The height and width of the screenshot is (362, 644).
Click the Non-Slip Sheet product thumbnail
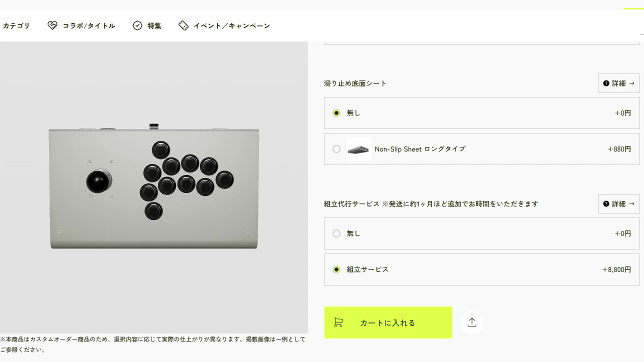(x=359, y=149)
